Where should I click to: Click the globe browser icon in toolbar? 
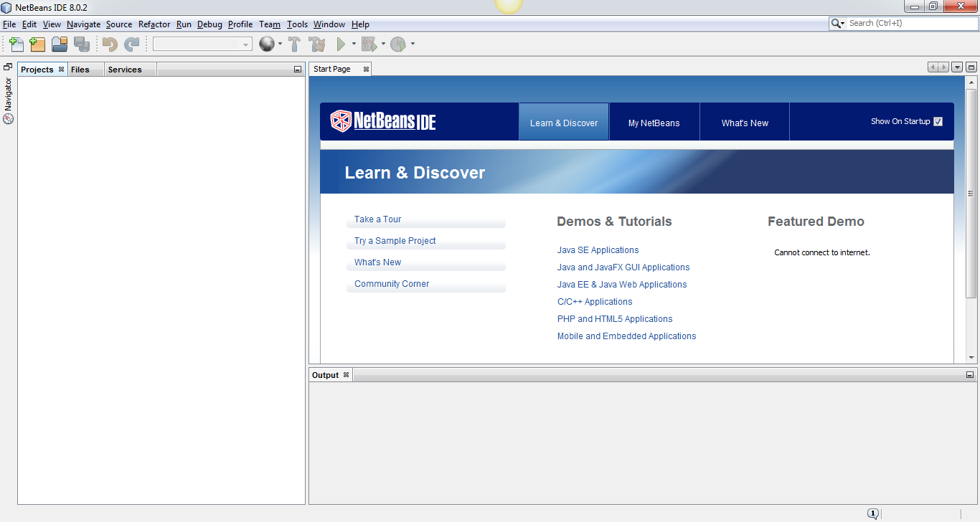(x=267, y=44)
